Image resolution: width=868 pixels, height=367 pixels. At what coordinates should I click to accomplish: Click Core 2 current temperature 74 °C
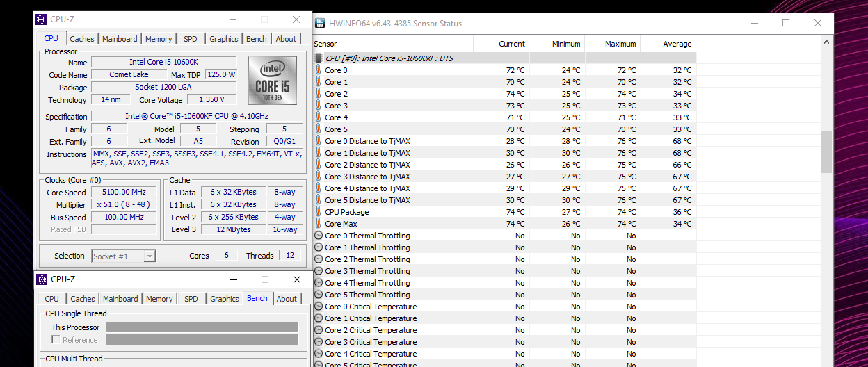pyautogui.click(x=515, y=94)
